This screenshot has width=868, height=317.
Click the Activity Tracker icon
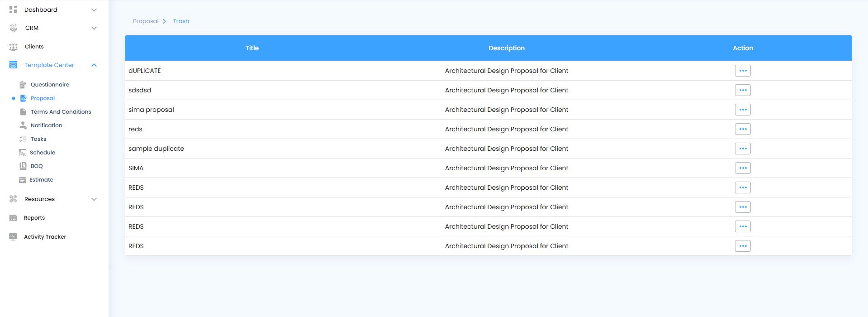13,236
